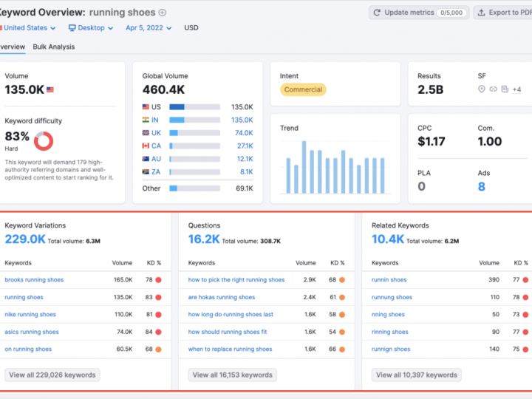Open the Apr 5, 2022 date dropdown

click(149, 28)
